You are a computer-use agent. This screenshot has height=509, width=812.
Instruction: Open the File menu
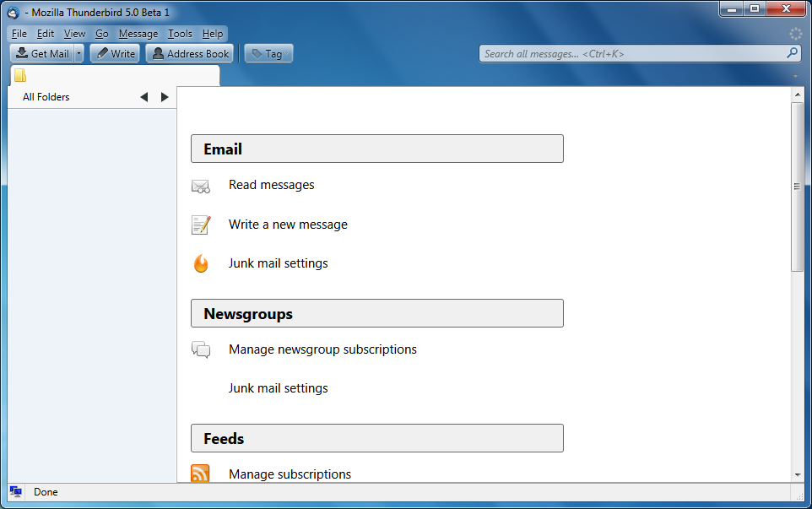coord(19,34)
